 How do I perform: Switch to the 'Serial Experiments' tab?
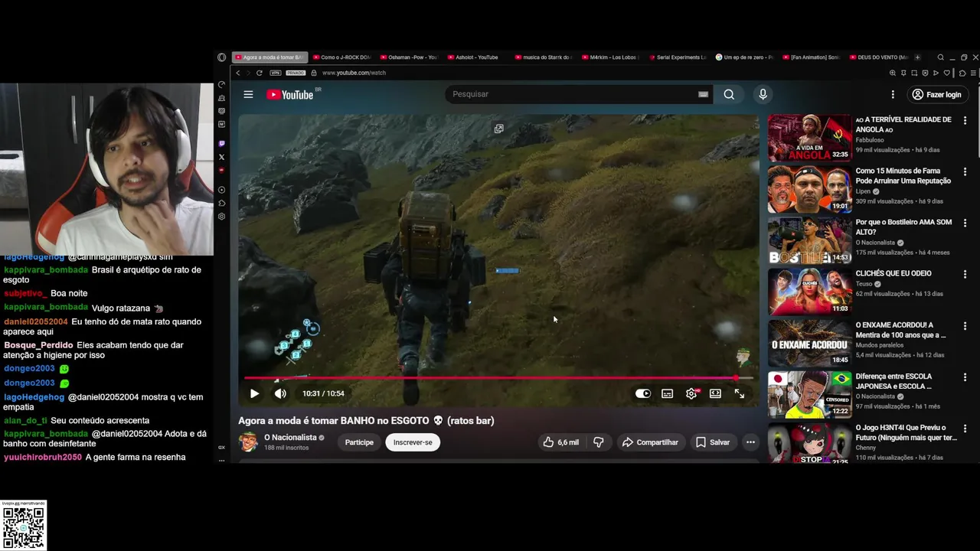coord(678,57)
